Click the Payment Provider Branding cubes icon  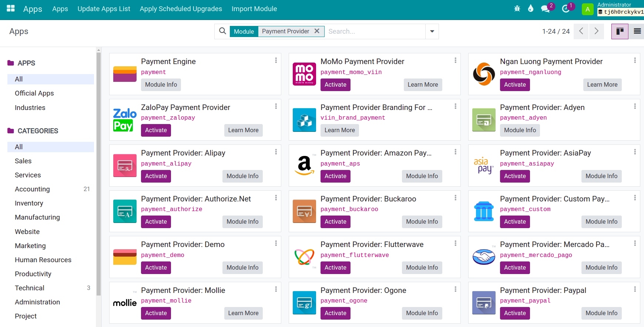(x=304, y=120)
